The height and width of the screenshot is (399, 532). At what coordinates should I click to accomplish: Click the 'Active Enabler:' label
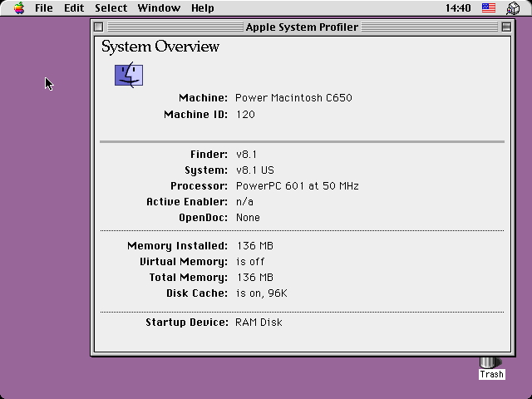point(187,202)
